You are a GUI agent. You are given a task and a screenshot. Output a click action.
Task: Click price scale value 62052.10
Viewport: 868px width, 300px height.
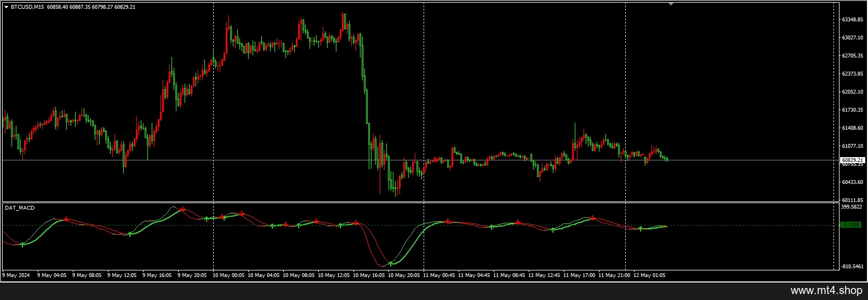tap(852, 92)
